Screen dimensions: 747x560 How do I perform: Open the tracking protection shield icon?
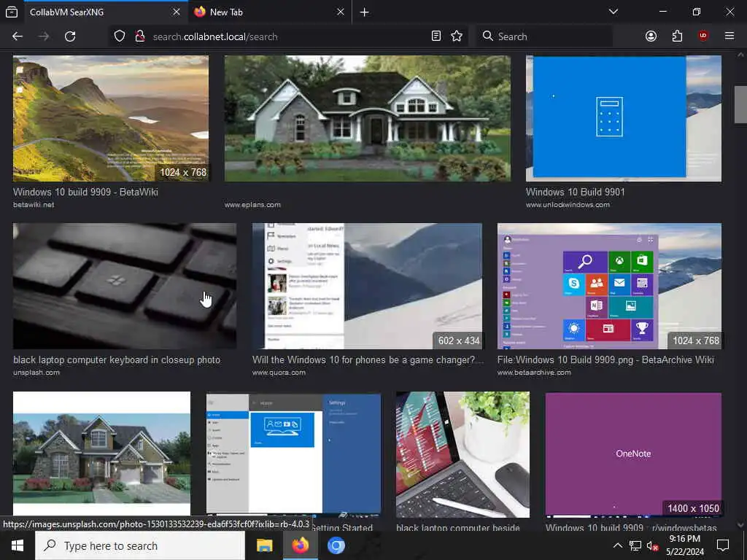pyautogui.click(x=120, y=36)
